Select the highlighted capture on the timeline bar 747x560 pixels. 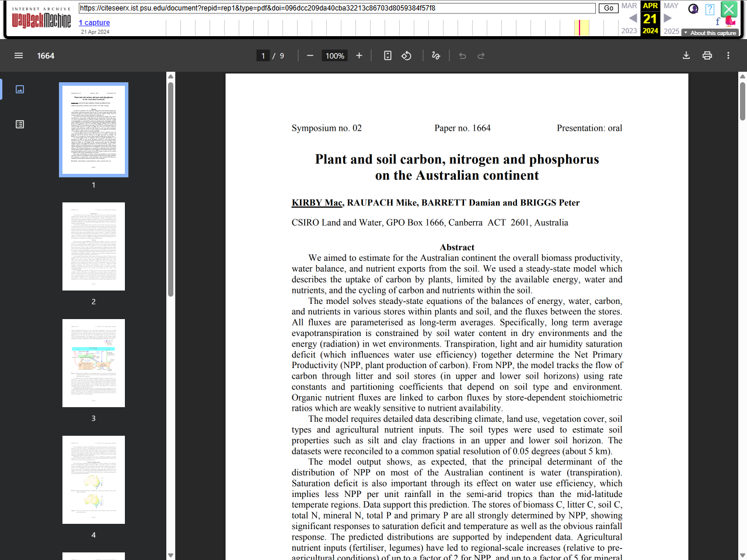coord(581,26)
